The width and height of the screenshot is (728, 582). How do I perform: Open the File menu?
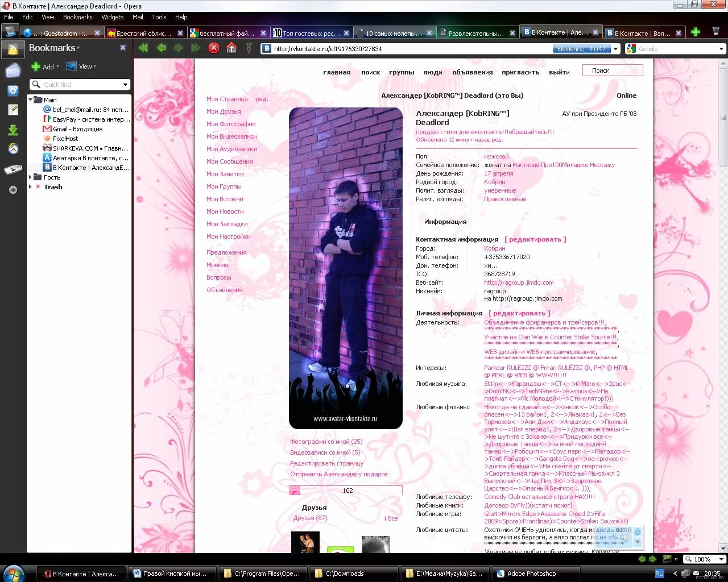coord(9,17)
